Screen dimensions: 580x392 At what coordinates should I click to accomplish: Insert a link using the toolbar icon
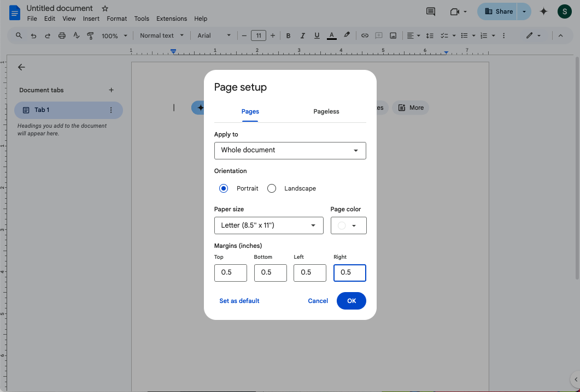coord(365,35)
